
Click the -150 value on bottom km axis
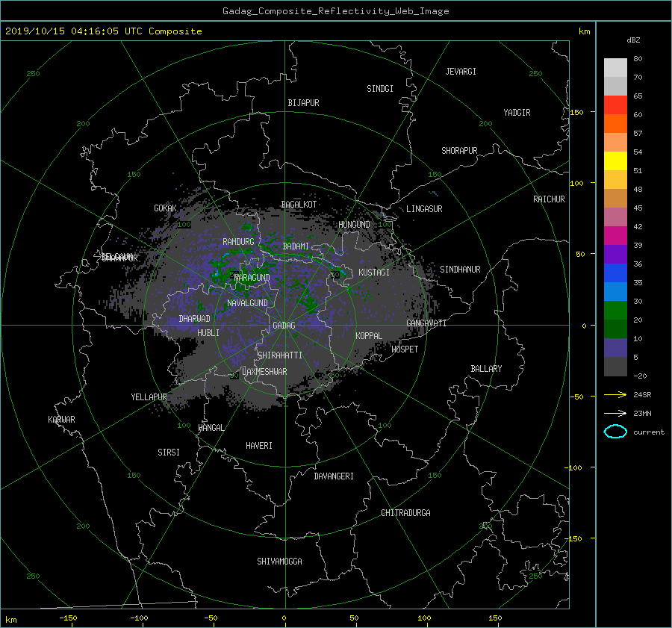[x=68, y=618]
